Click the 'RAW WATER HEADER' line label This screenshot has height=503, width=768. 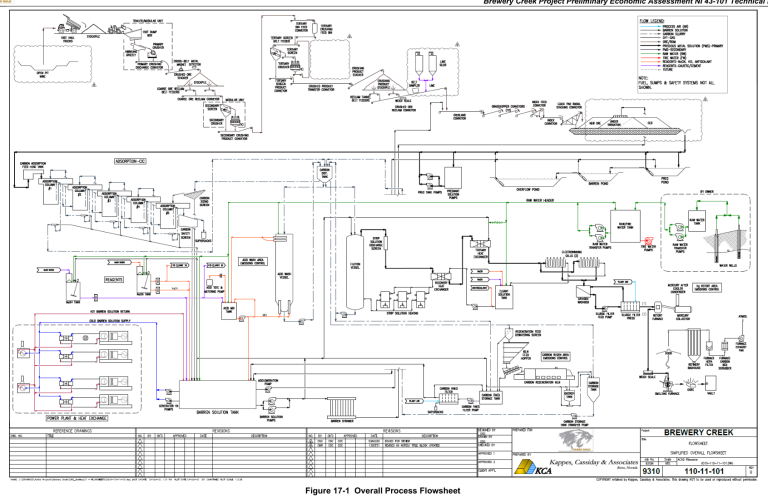(x=539, y=200)
